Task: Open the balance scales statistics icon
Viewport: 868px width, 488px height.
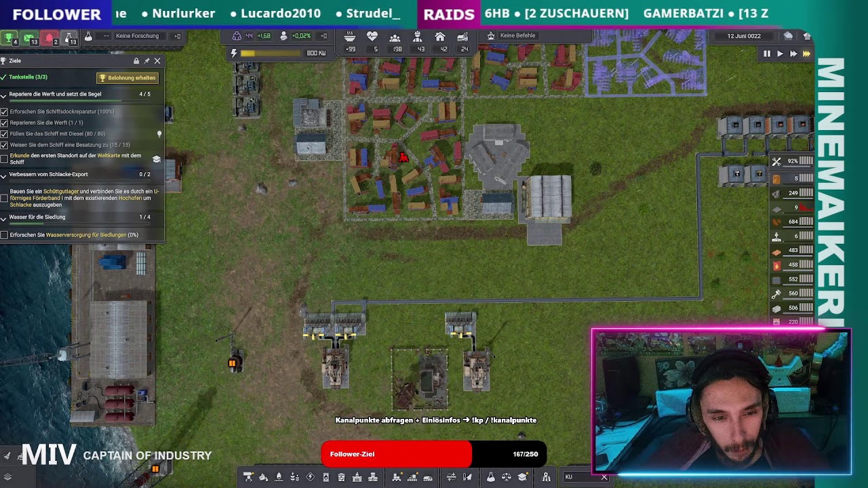Action: coord(506,477)
